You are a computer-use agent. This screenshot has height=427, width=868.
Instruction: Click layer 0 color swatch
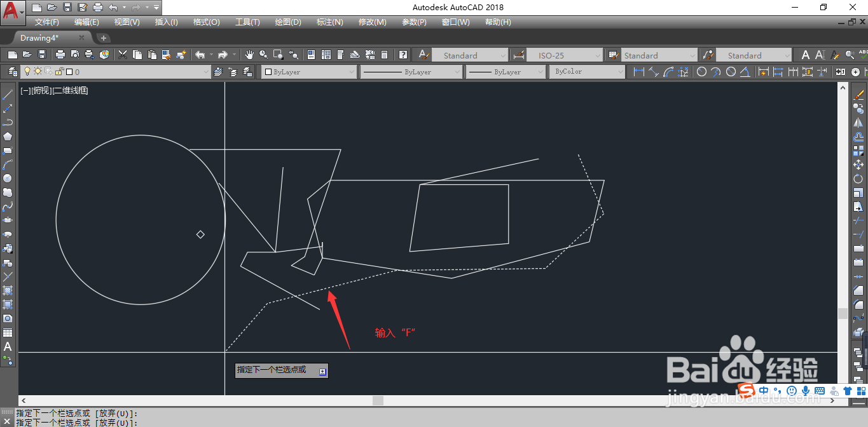point(69,72)
